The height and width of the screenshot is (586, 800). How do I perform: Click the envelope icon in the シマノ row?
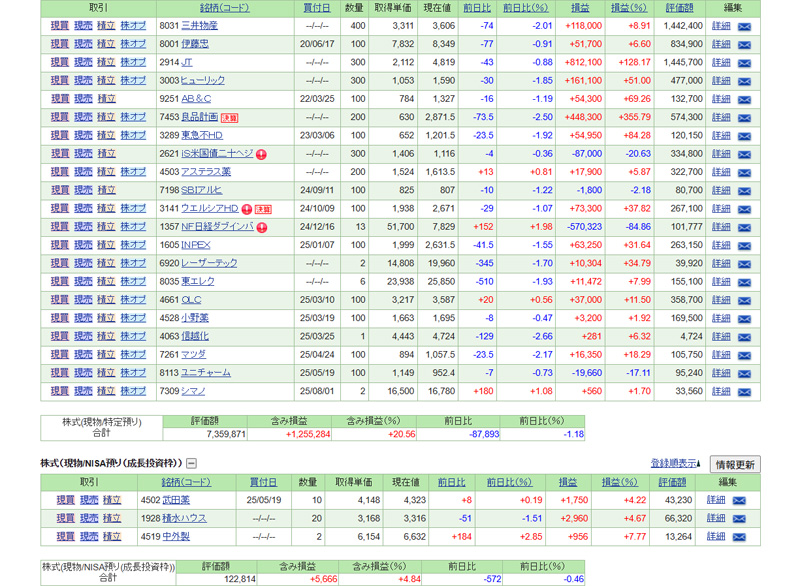(x=744, y=392)
